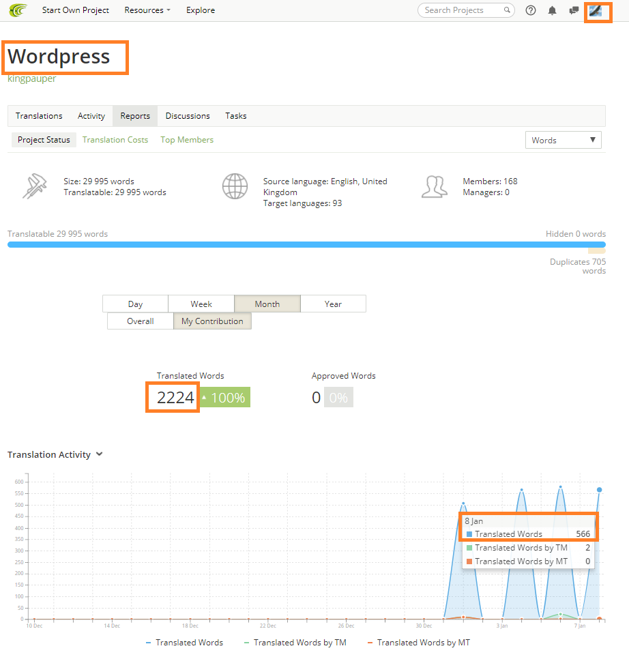Expand the Resources menu
Image resolution: width=629 pixels, height=672 pixels.
147,10
